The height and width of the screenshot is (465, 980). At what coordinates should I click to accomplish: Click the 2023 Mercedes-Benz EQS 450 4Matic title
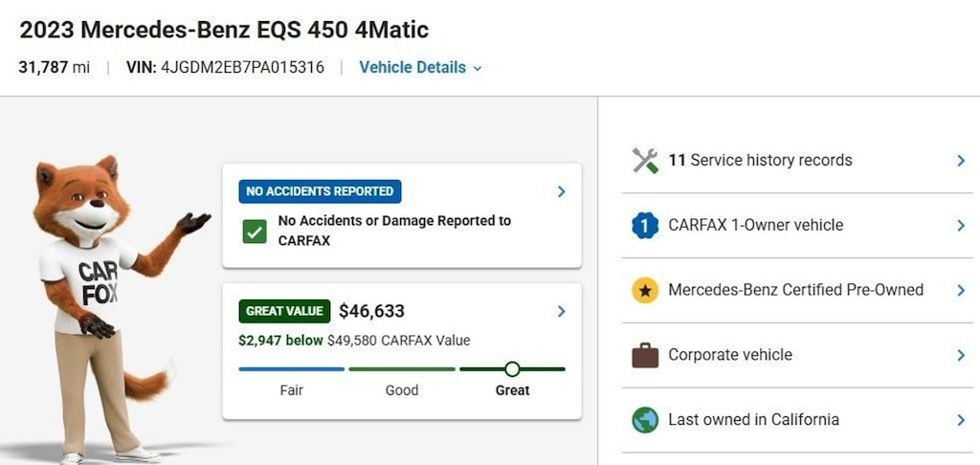tap(224, 30)
